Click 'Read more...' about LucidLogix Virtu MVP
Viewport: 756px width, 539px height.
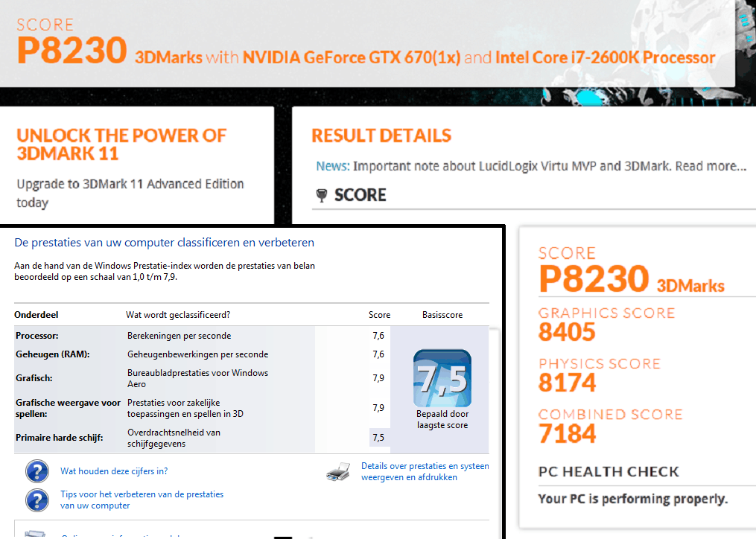[x=711, y=166]
